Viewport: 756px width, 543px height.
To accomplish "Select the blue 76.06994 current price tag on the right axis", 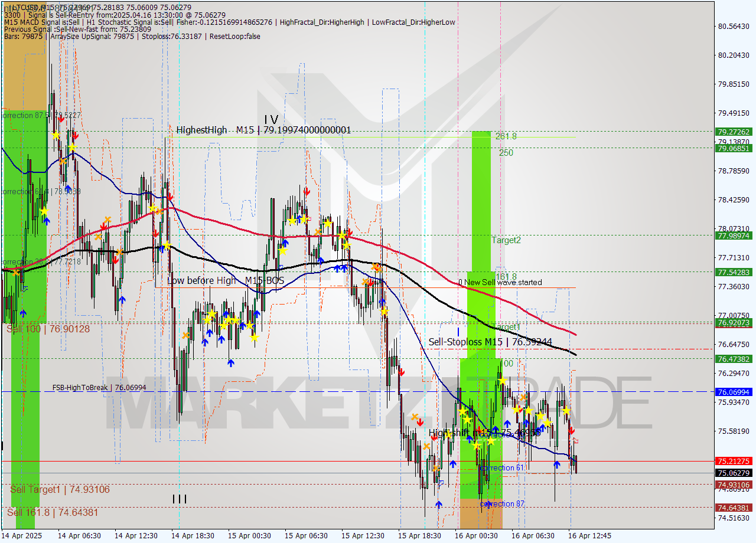I will pos(732,392).
